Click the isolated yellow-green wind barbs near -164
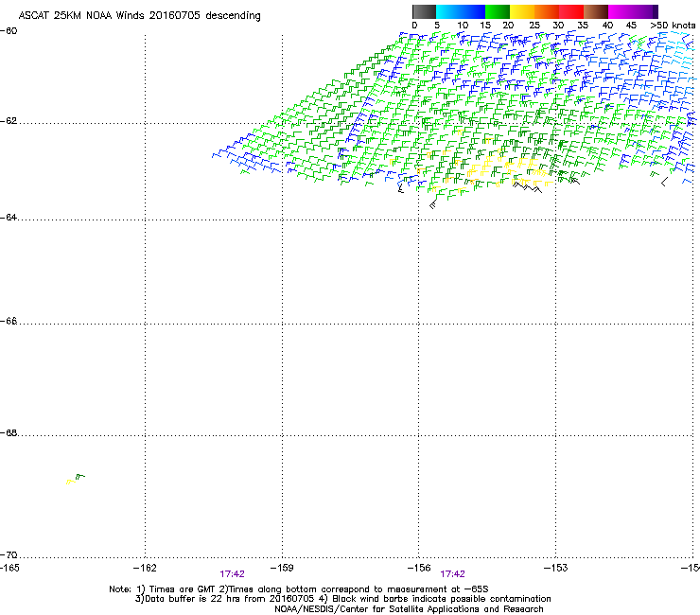The width and height of the screenshot is (700, 615). [76, 479]
